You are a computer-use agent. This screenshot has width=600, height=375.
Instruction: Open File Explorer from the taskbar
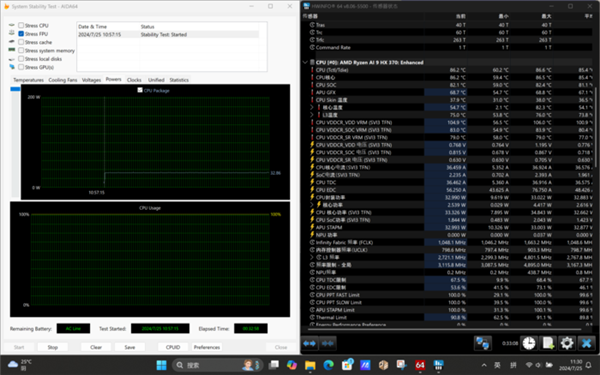pos(310,365)
